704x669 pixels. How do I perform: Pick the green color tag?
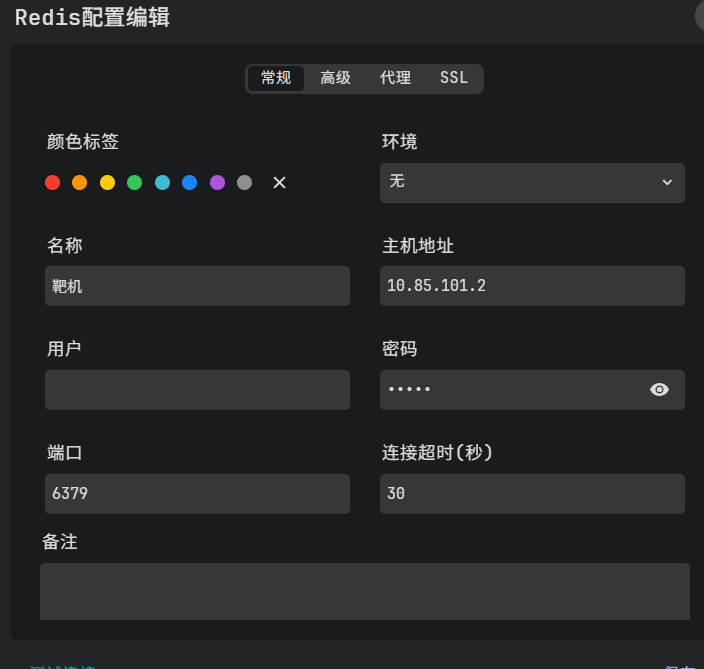pyautogui.click(x=135, y=183)
